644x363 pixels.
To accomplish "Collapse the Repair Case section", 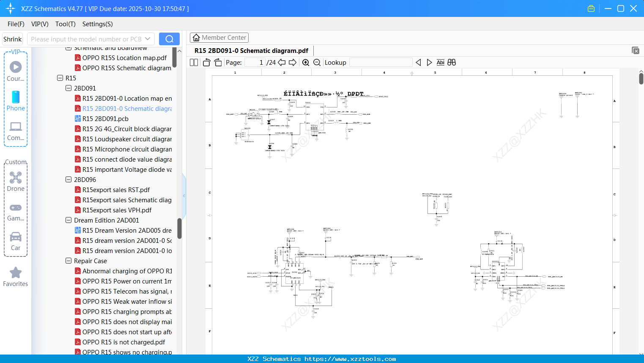I will 68,261.
